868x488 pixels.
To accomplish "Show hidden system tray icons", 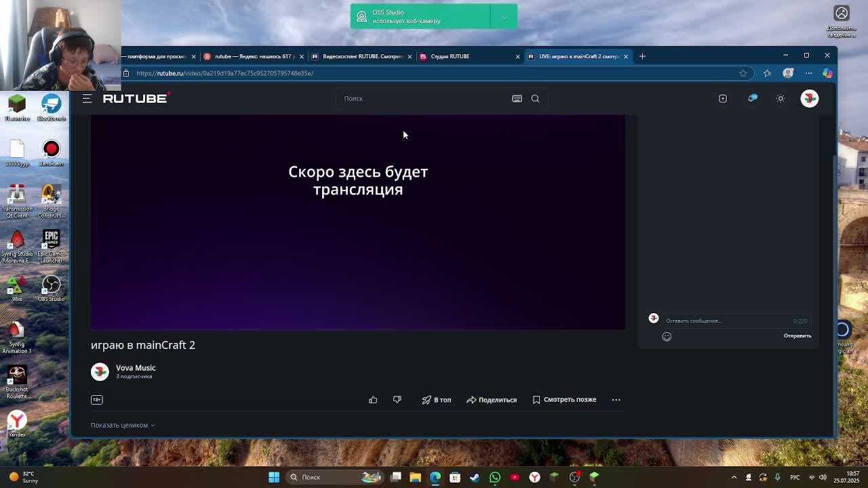I will pos(734,477).
